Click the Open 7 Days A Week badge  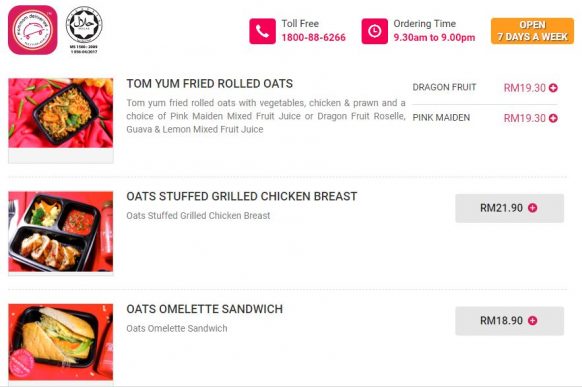pos(532,31)
